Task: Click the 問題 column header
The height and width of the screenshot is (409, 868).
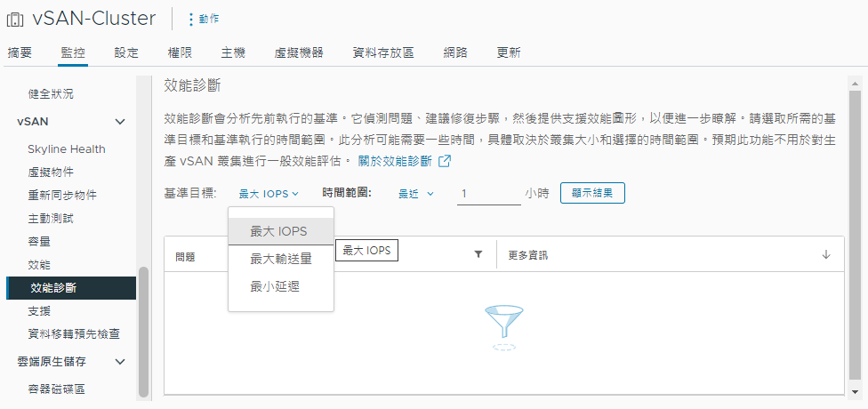Action: [x=185, y=257]
